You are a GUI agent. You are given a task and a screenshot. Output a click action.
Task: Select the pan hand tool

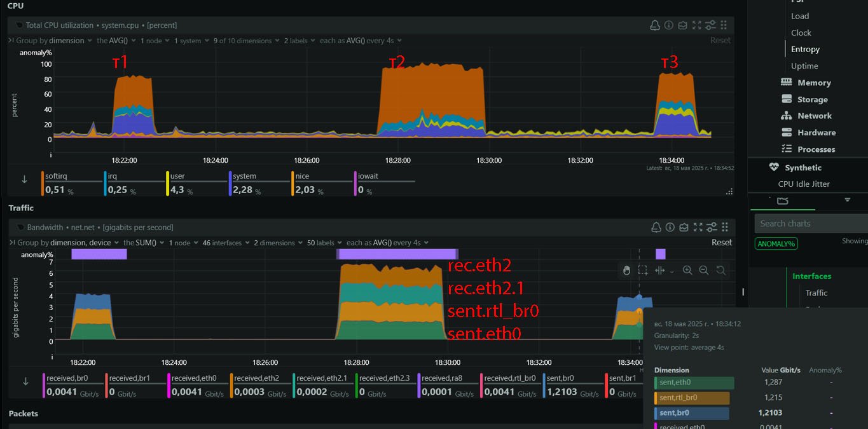point(626,270)
